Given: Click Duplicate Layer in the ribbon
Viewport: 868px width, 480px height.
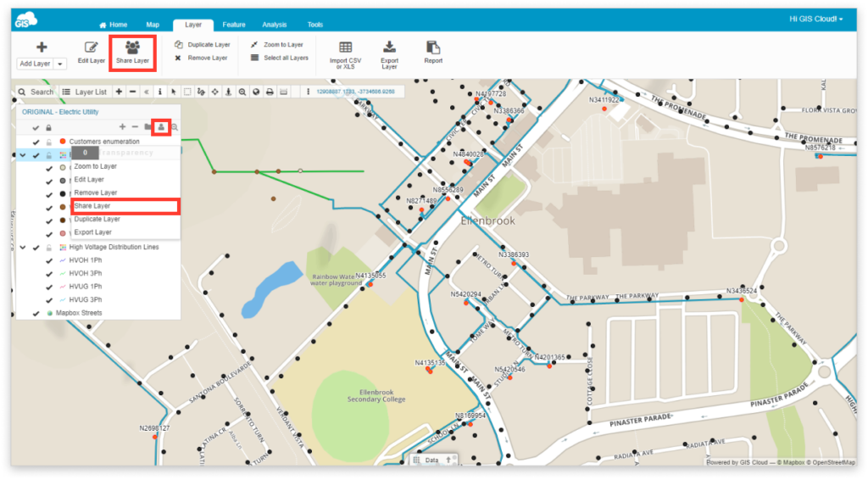Looking at the screenshot, I should coord(203,44).
